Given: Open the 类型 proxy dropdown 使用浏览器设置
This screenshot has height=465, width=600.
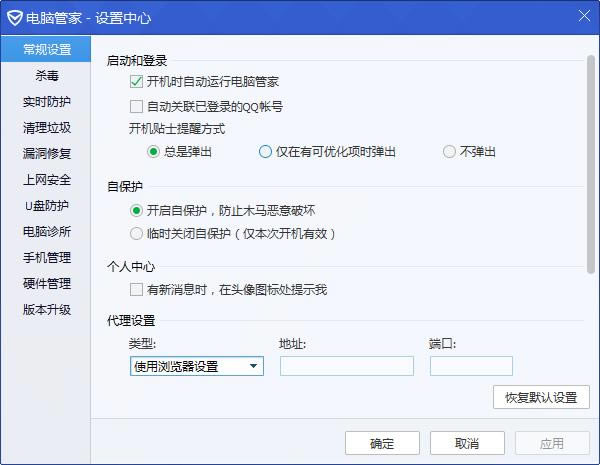Looking at the screenshot, I should pos(197,366).
